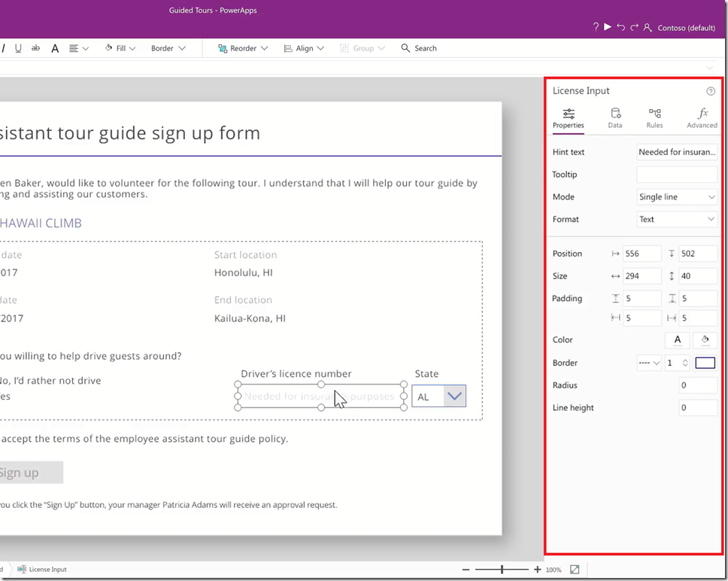Image resolution: width=728 pixels, height=581 pixels.
Task: Click the fit-to-window icon beside zoom percentage
Action: point(575,570)
